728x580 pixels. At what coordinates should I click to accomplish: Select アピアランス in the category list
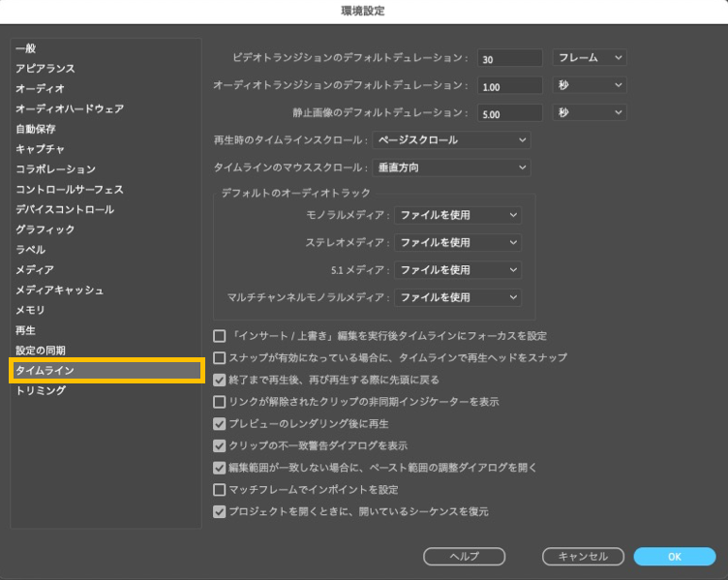(45, 68)
